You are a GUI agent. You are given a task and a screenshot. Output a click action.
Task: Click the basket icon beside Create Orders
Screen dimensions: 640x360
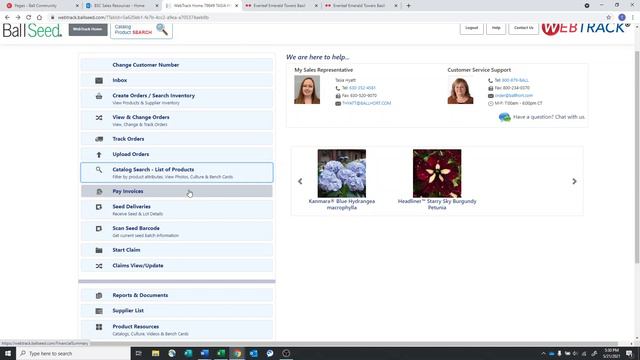tap(99, 96)
